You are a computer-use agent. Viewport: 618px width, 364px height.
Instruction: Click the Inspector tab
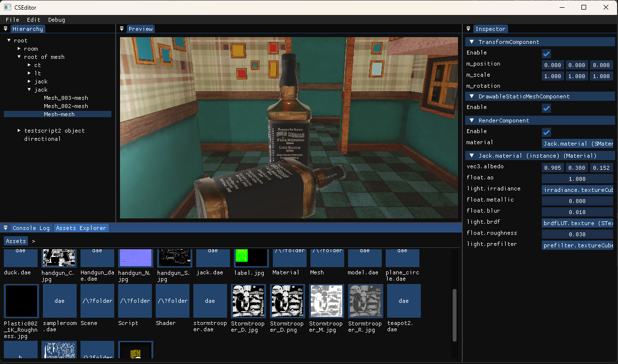[x=490, y=29]
